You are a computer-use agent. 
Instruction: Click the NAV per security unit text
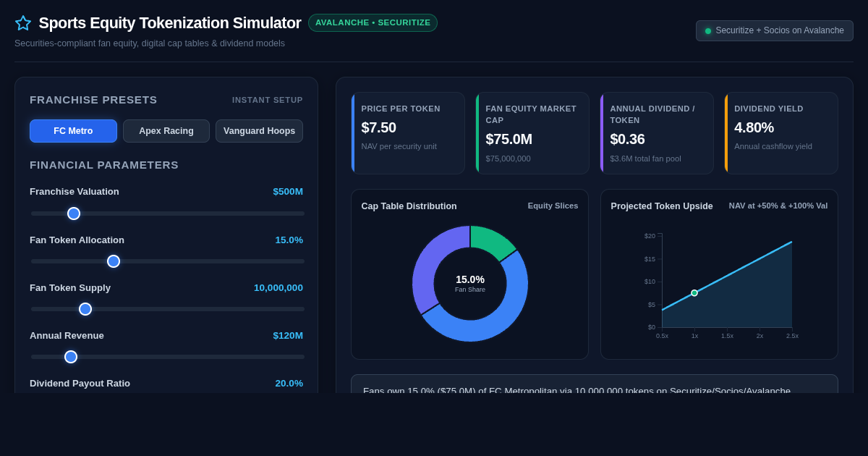point(399,146)
